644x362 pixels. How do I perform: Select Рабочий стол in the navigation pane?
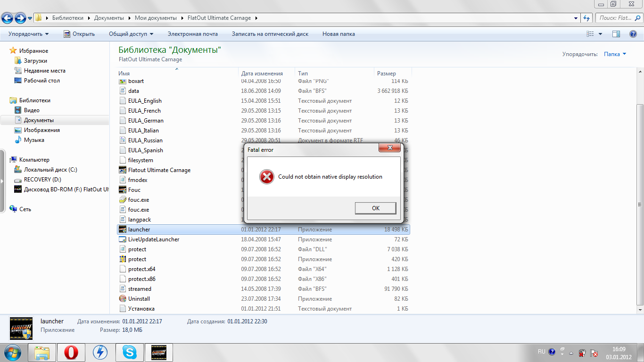click(42, 81)
